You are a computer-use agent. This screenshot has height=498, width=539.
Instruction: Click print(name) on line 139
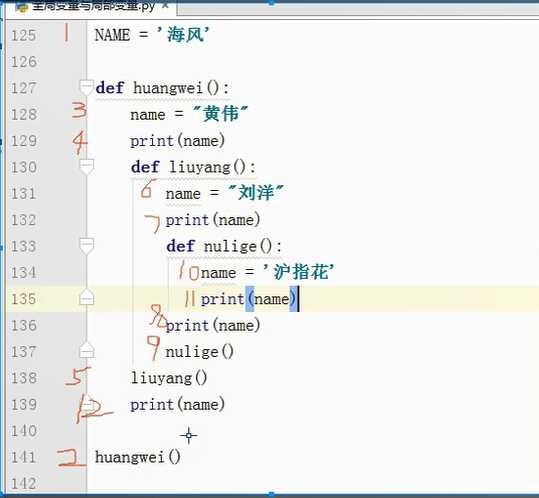coord(177,405)
